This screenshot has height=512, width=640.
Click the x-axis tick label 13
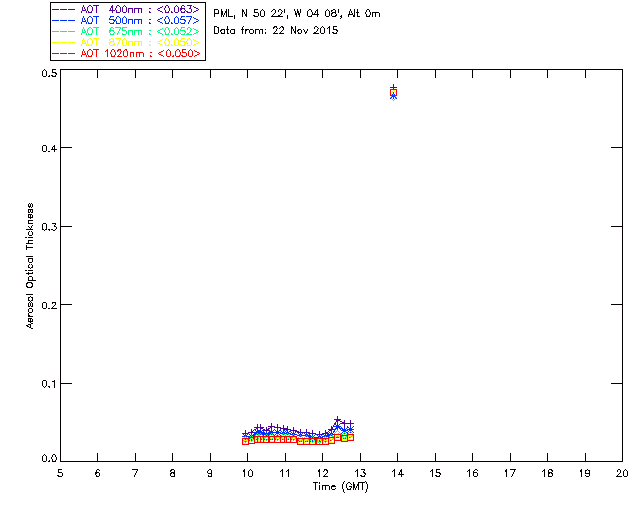[360, 473]
